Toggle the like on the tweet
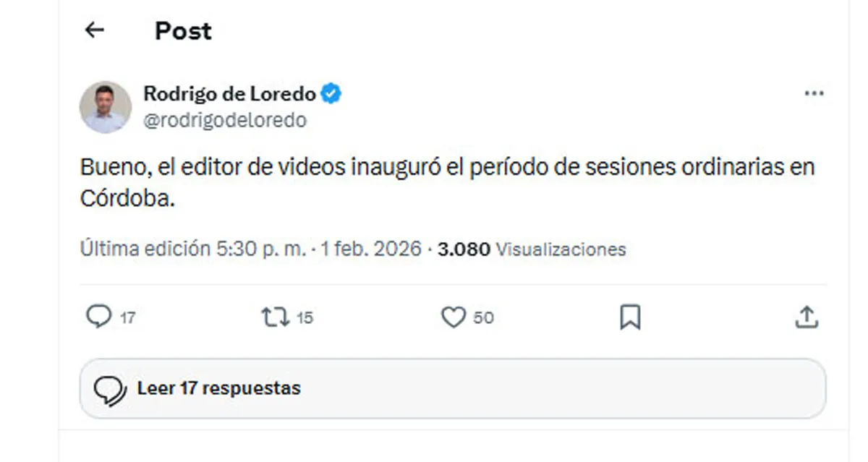The height and width of the screenshot is (462, 868). pos(454,316)
